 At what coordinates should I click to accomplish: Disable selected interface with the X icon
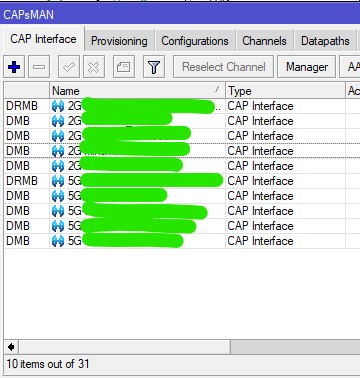94,67
